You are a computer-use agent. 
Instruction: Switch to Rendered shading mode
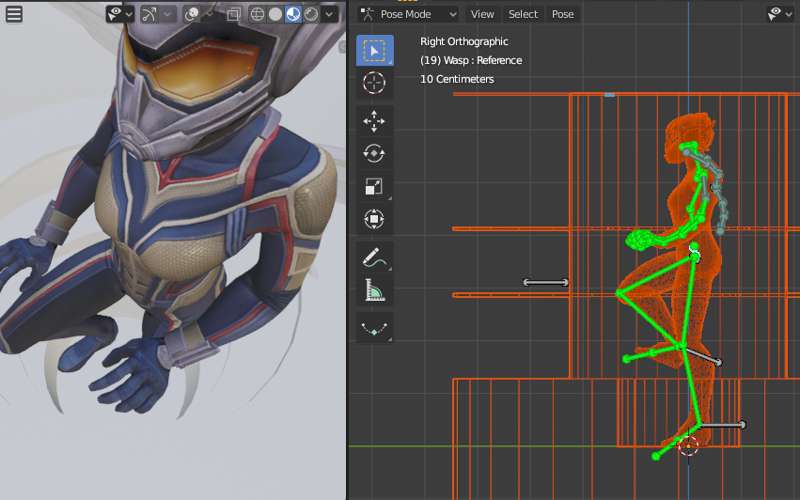pos(311,14)
